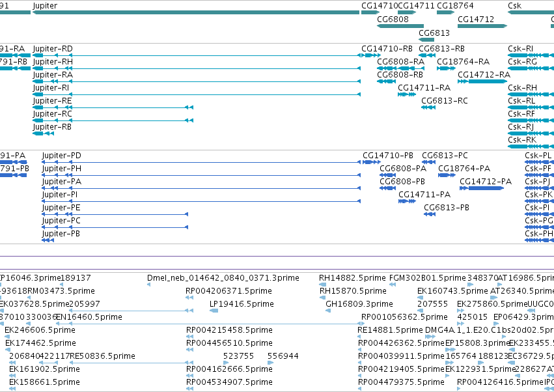The height and width of the screenshot is (392, 554).
Task: Click EST label 556944
Action: 283,356
